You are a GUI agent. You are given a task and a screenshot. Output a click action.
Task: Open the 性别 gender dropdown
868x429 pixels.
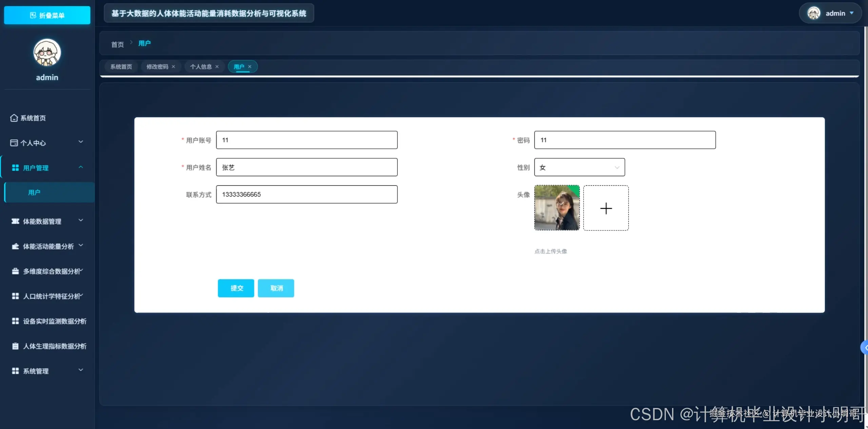[x=579, y=167]
